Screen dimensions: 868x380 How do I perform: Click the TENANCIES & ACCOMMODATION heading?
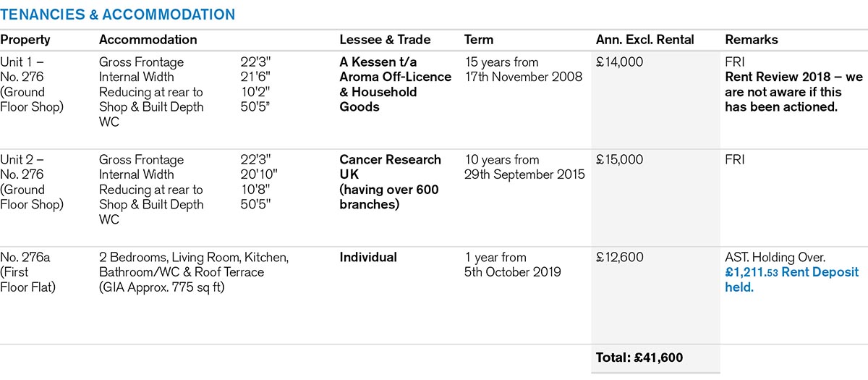click(x=117, y=14)
